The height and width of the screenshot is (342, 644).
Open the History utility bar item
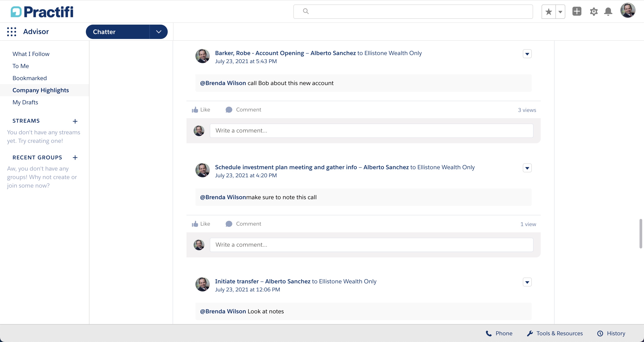click(x=611, y=333)
